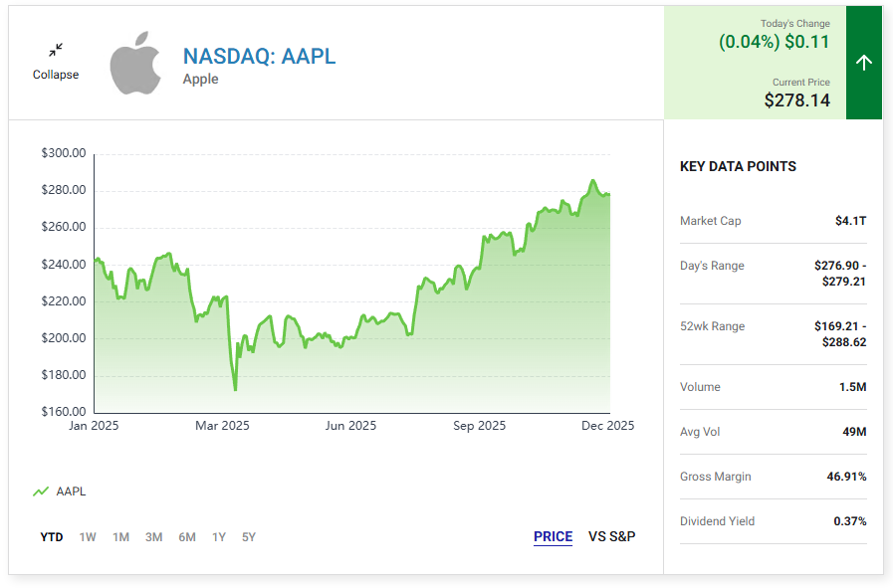Select the YTD time range

(51, 537)
